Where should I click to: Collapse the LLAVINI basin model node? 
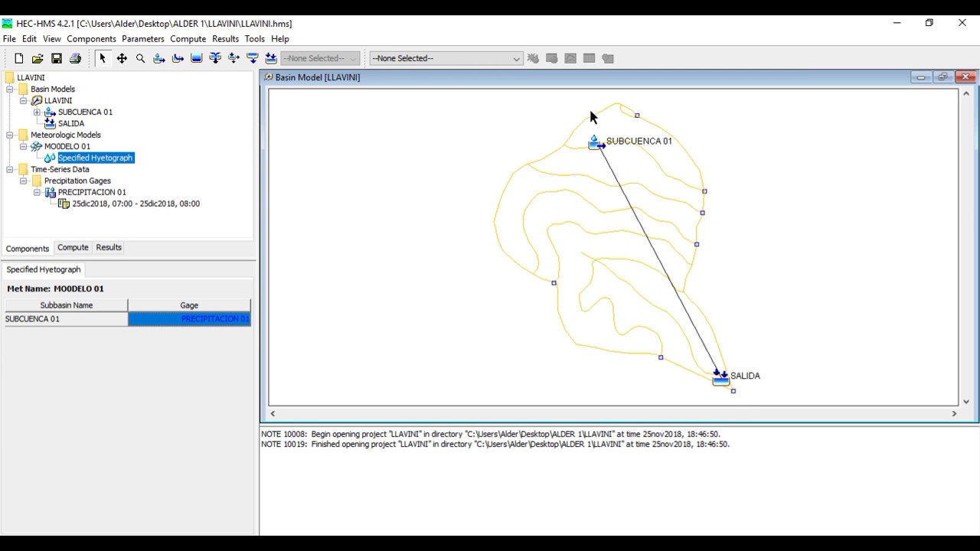point(23,100)
